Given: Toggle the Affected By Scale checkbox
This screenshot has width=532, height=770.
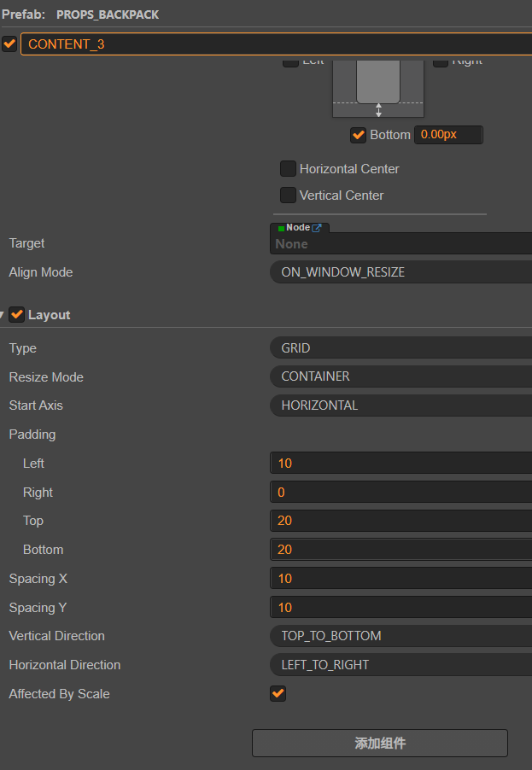Looking at the screenshot, I should coord(278,694).
